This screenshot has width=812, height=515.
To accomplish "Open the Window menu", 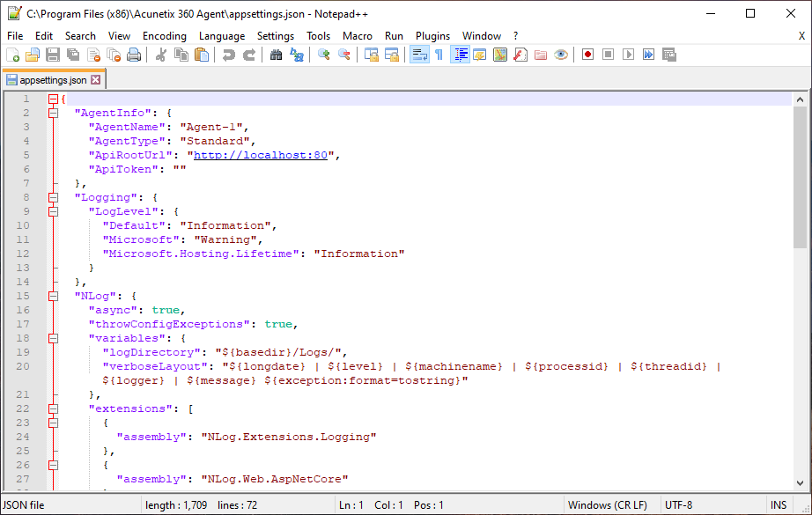I will point(482,36).
